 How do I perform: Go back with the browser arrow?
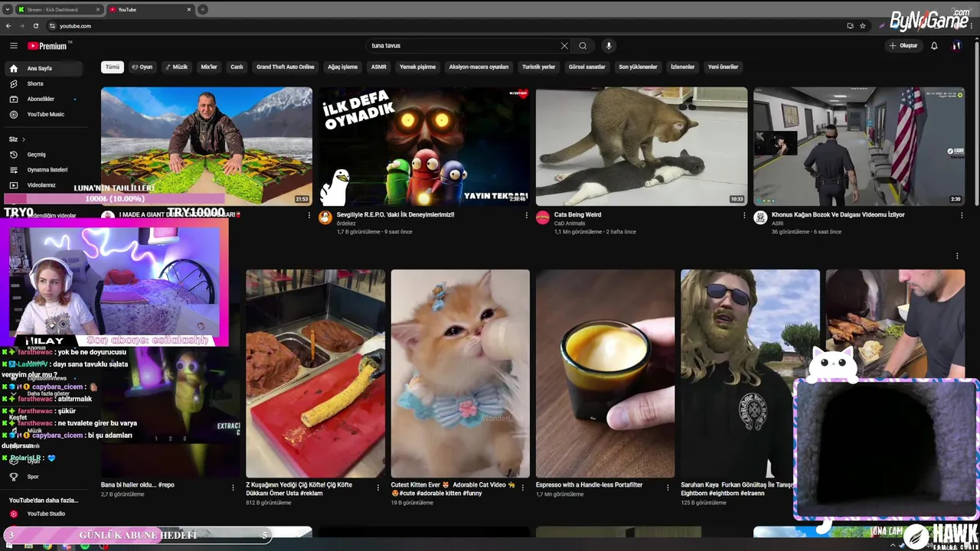(8, 26)
